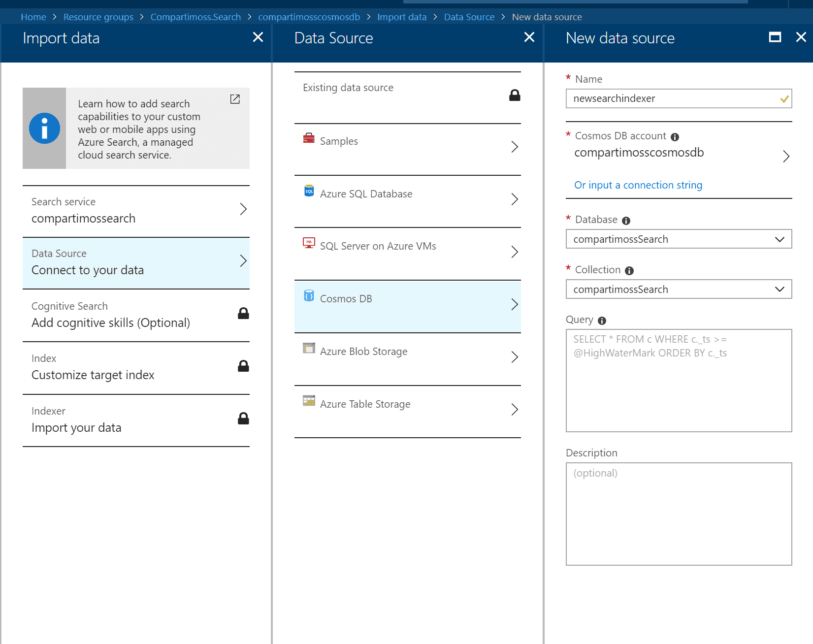Click the lock icon on Indexer row
Image resolution: width=813 pixels, height=644 pixels.
pos(243,419)
